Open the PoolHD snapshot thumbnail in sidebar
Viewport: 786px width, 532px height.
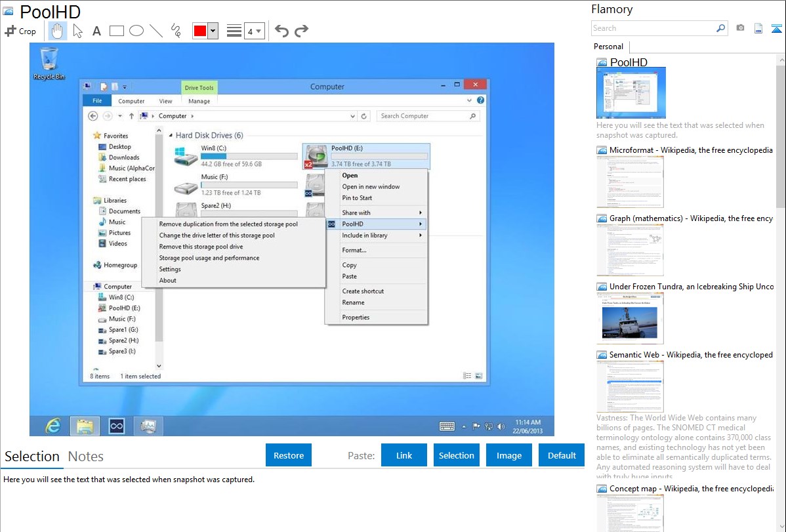tap(631, 92)
